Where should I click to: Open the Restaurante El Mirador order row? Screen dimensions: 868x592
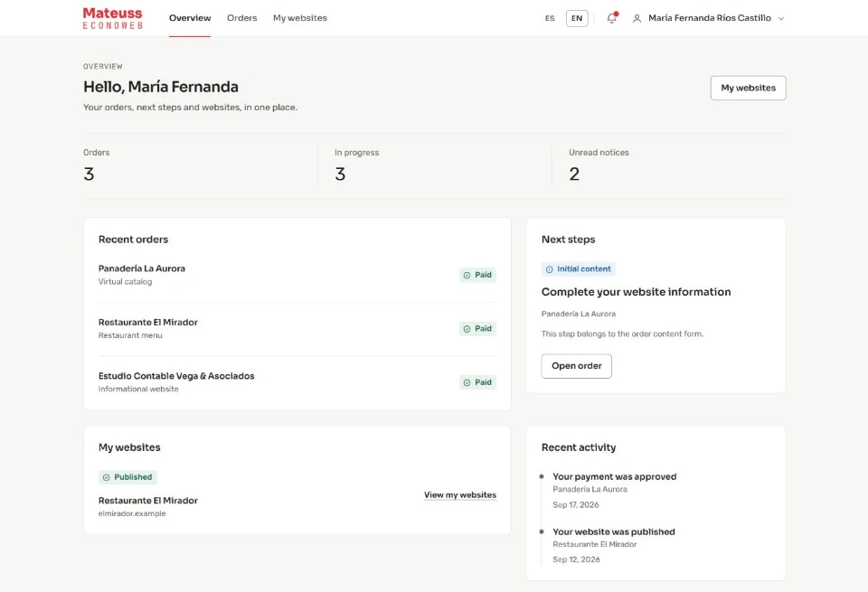pyautogui.click(x=297, y=329)
